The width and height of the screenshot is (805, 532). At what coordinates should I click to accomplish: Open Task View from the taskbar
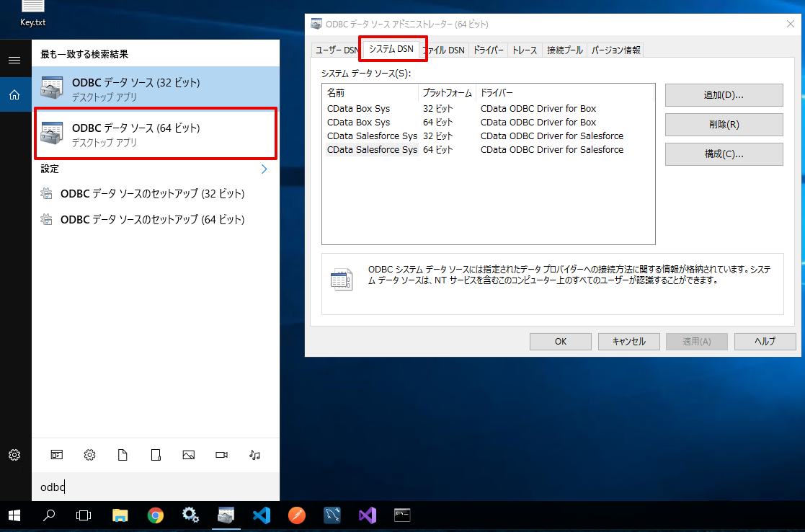point(84,515)
